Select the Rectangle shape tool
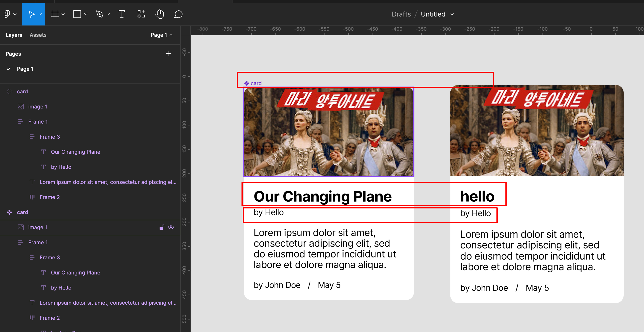Image resolution: width=644 pixels, height=332 pixels. pos(77,14)
